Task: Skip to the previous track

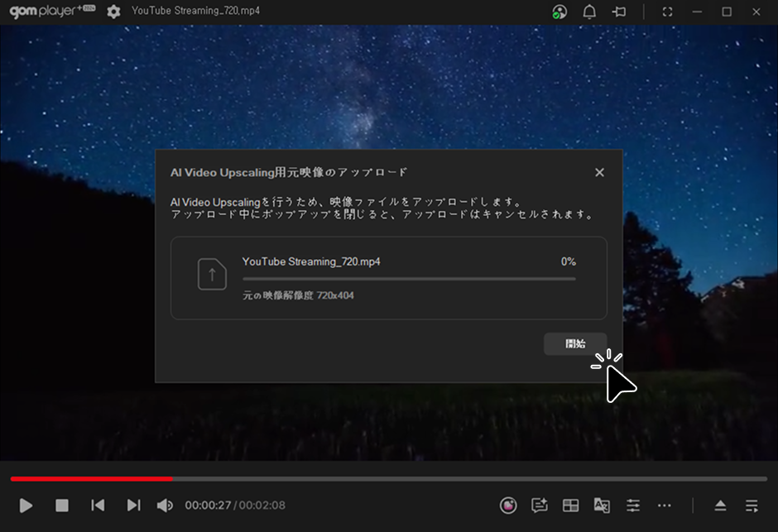Action: pos(98,505)
